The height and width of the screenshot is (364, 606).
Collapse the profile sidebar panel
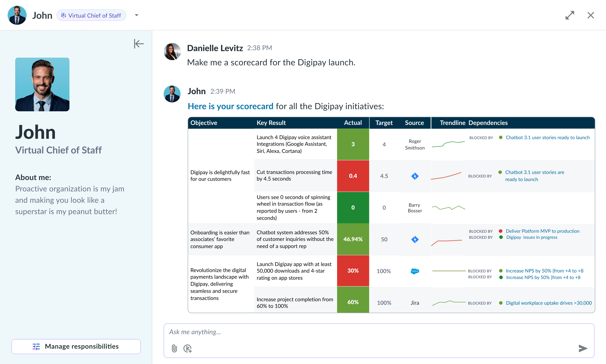click(x=139, y=44)
